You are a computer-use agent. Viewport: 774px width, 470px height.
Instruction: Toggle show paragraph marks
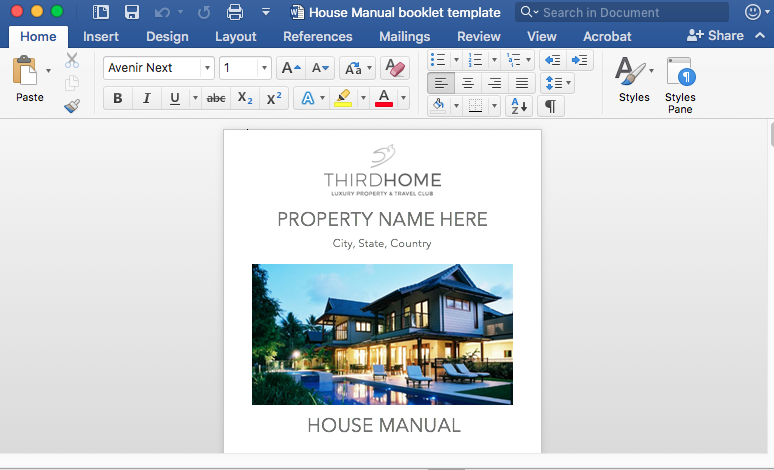click(550, 106)
